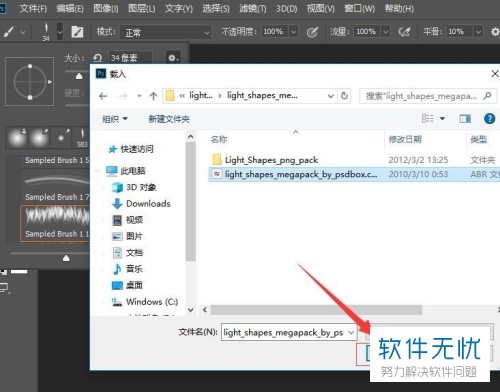Open the 组织 dropdown menu
This screenshot has height=392, width=500.
point(115,119)
